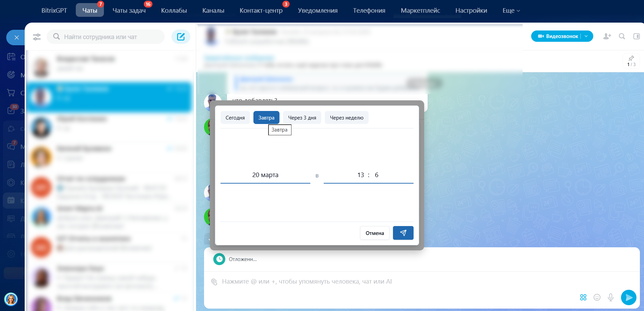
Task: Focus the Найти сотрудника или чат search field
Action: point(106,37)
